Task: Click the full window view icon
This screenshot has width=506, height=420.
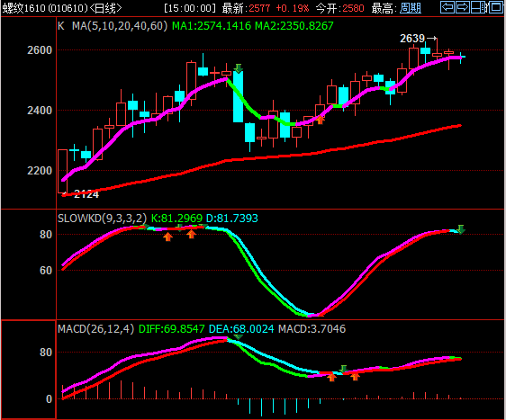Action: (x=496, y=7)
